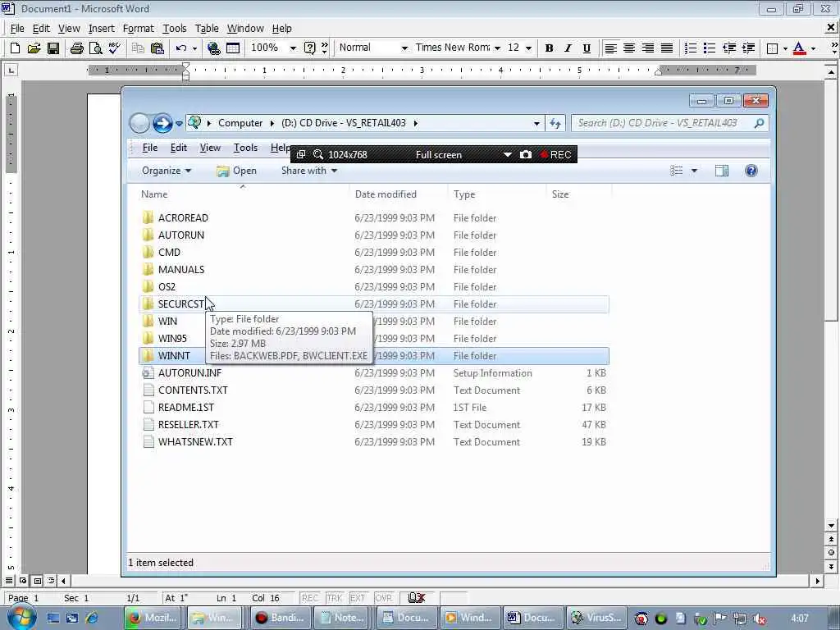The height and width of the screenshot is (630, 840).
Task: Open the Tools menu in Explorer window
Action: pyautogui.click(x=245, y=148)
